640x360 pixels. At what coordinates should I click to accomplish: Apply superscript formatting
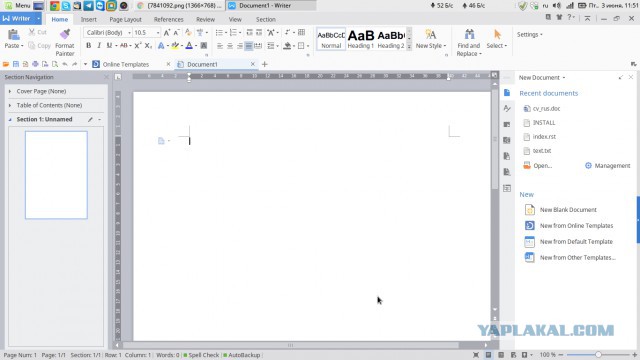(138, 46)
